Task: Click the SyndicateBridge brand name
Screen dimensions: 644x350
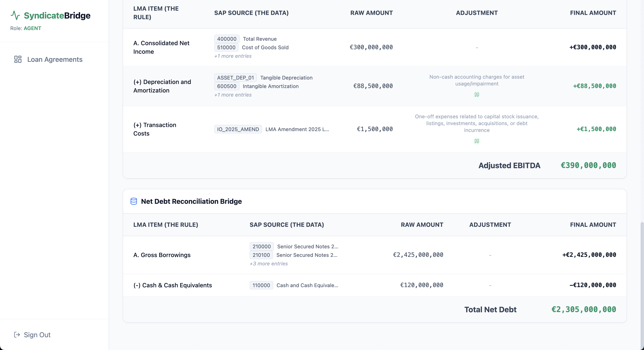Action: point(57,16)
